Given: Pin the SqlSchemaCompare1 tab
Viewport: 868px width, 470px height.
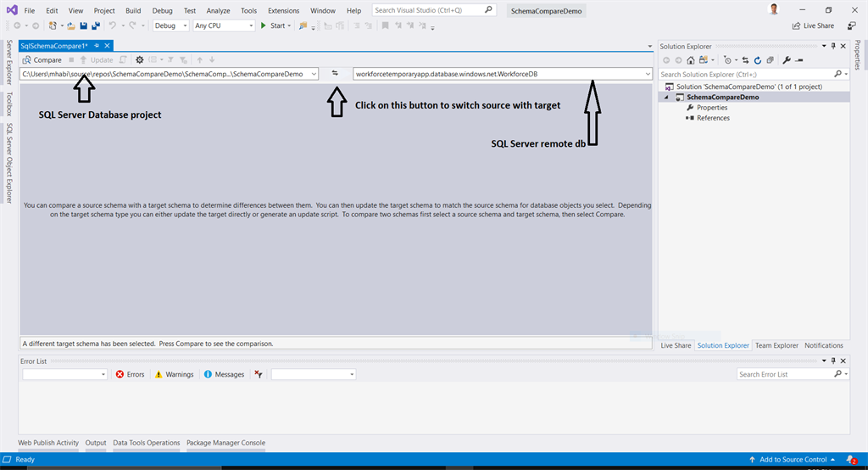Looking at the screenshot, I should pos(97,46).
